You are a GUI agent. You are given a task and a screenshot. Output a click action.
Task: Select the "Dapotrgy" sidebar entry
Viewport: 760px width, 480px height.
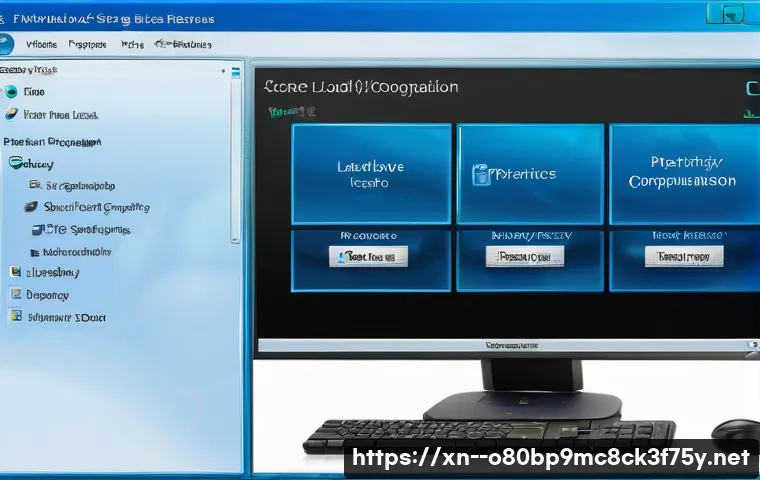[x=48, y=295]
